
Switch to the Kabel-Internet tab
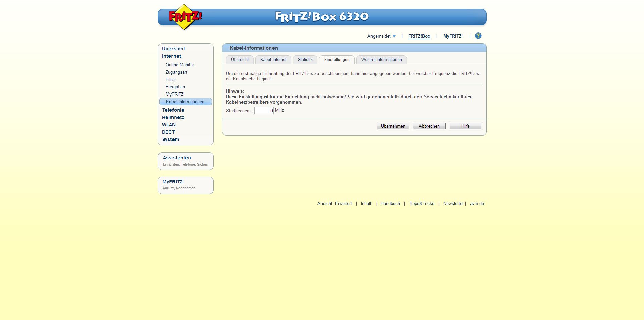click(x=273, y=60)
